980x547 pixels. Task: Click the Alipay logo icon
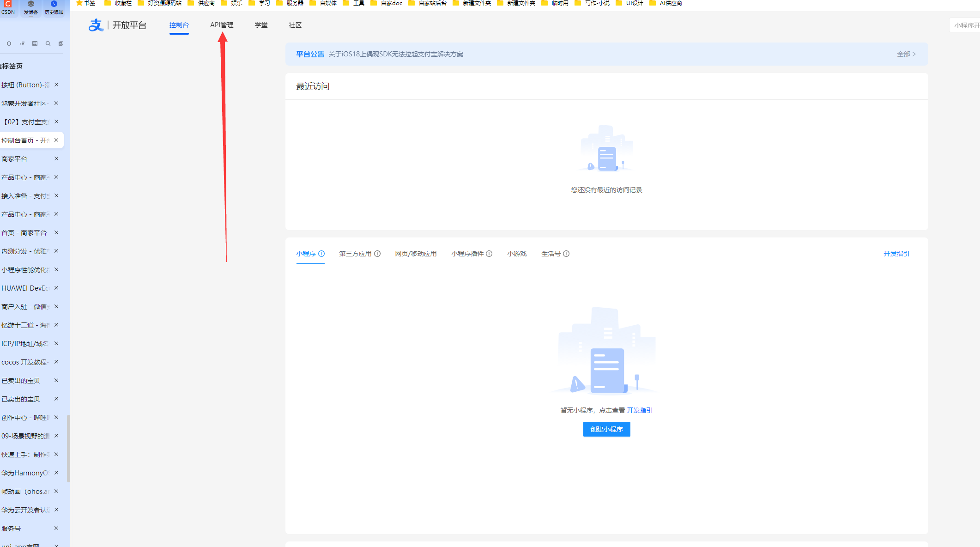96,25
